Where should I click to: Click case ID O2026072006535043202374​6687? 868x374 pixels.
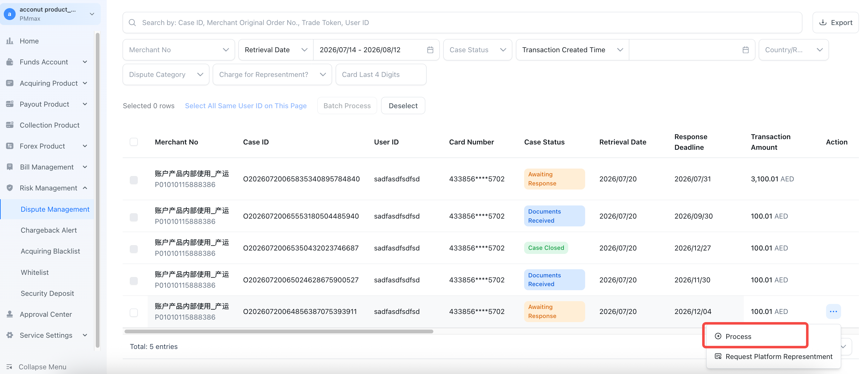click(301, 248)
